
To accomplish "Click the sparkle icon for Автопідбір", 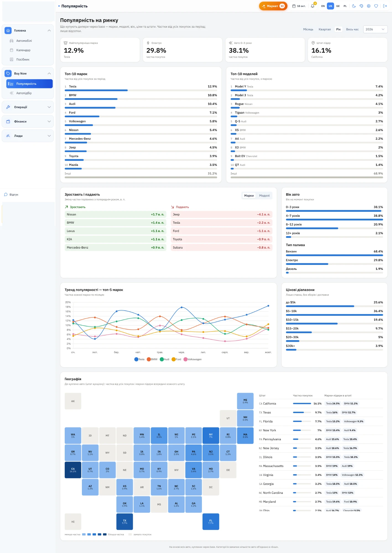I will [12, 93].
